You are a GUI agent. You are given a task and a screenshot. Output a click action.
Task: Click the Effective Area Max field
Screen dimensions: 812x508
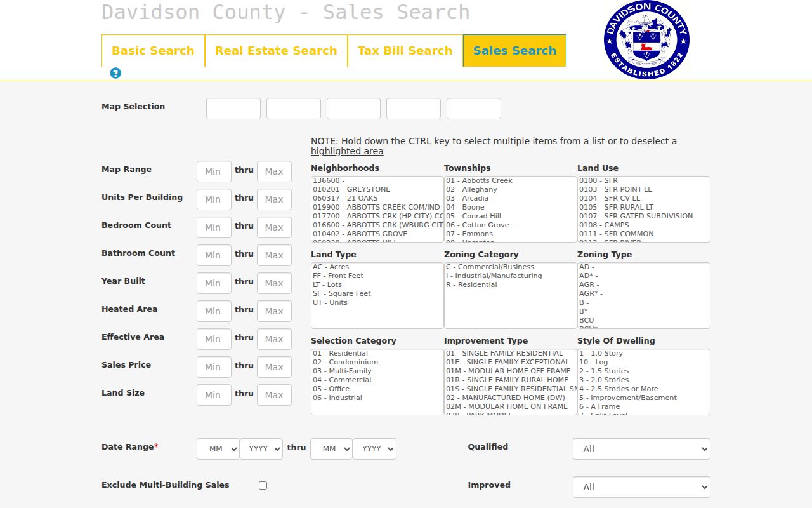pyautogui.click(x=274, y=339)
